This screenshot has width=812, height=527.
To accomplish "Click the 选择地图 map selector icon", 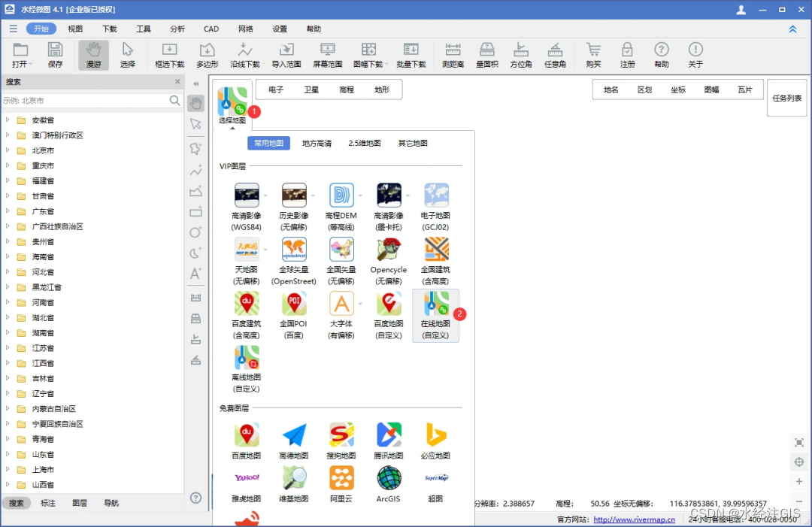I will (232, 105).
